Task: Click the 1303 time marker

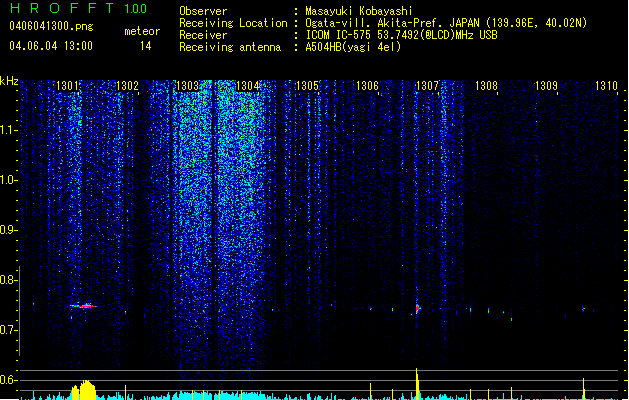Action: pyautogui.click(x=187, y=86)
